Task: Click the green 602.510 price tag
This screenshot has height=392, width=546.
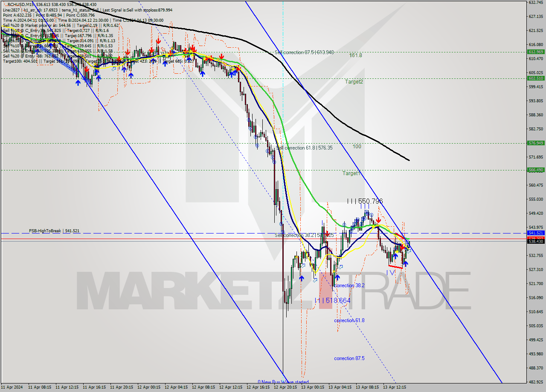Action: click(x=536, y=78)
